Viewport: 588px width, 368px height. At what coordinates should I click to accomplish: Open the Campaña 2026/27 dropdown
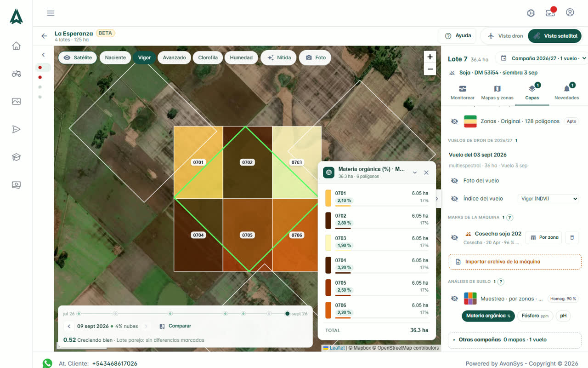(x=542, y=58)
